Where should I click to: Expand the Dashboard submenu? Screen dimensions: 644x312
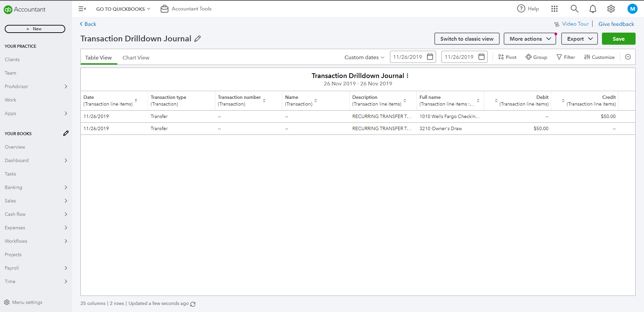tap(66, 160)
